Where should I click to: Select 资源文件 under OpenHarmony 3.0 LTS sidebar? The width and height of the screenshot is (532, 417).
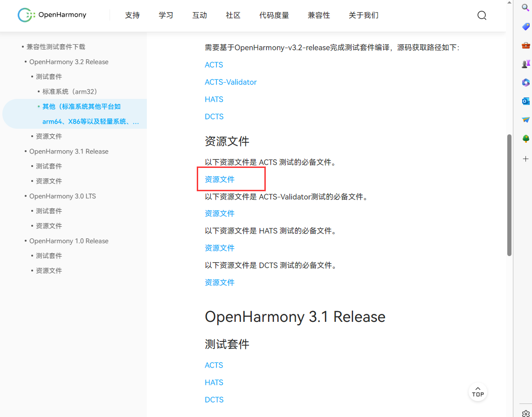[49, 226]
